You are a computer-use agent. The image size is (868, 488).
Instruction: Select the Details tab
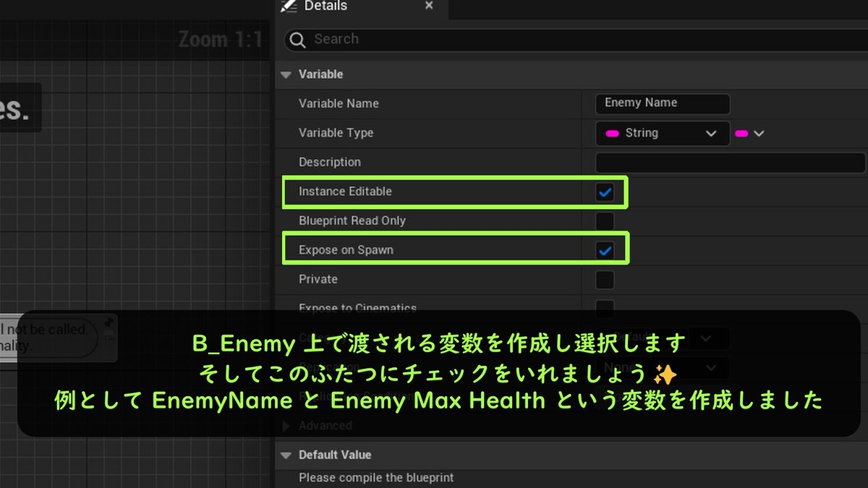325,7
